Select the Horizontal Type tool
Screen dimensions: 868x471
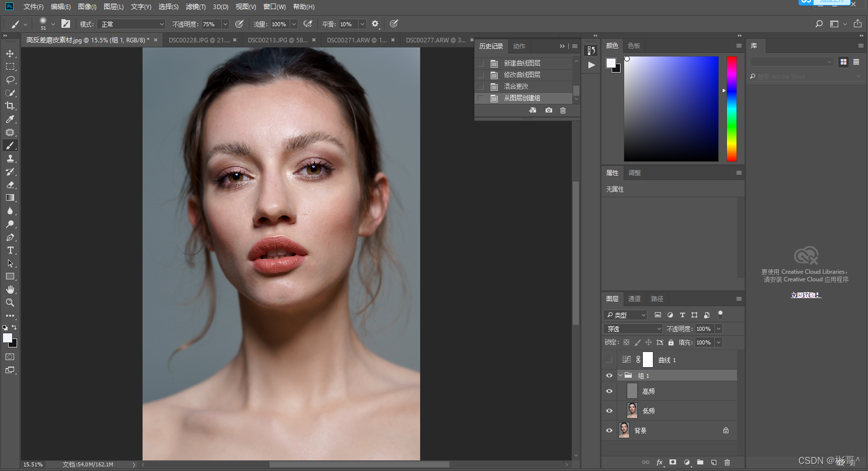click(10, 251)
